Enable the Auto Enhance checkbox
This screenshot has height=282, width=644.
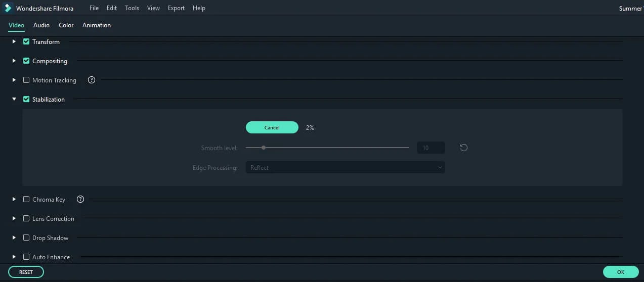click(x=26, y=257)
